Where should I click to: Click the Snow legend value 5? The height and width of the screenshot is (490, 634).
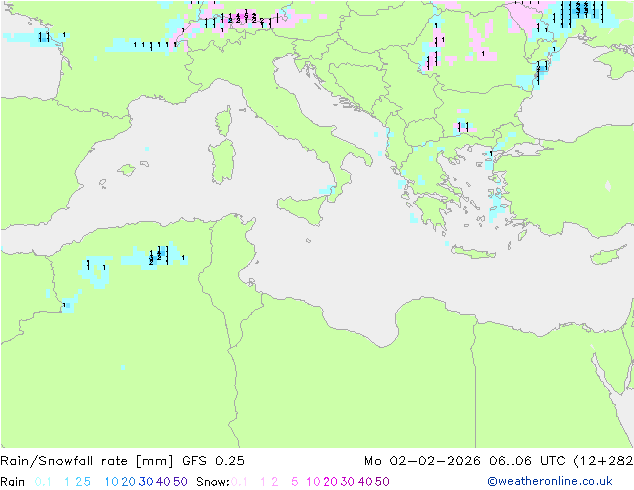pyautogui.click(x=295, y=482)
